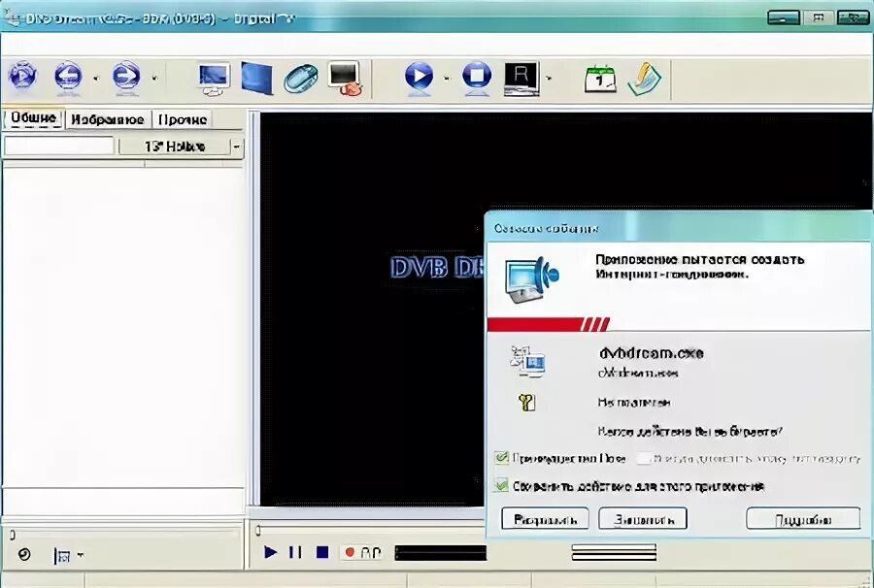Open the dropdown beside the 'R' icon
Screen dimensions: 874x588
tap(549, 79)
